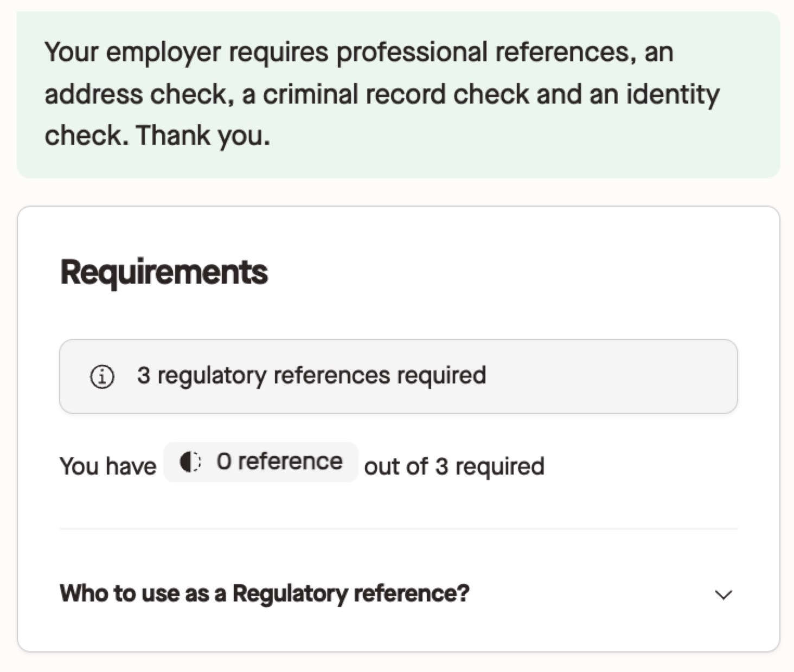Click the "out of 3 required" text

(x=454, y=466)
